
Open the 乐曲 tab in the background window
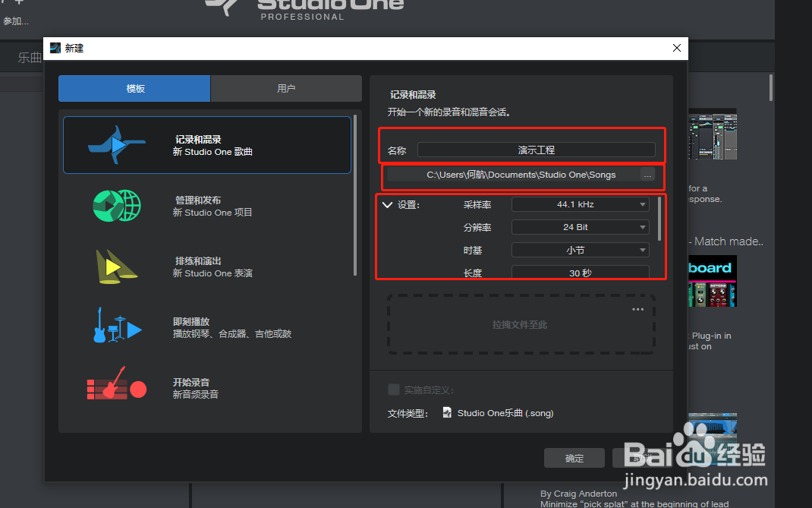[29, 58]
